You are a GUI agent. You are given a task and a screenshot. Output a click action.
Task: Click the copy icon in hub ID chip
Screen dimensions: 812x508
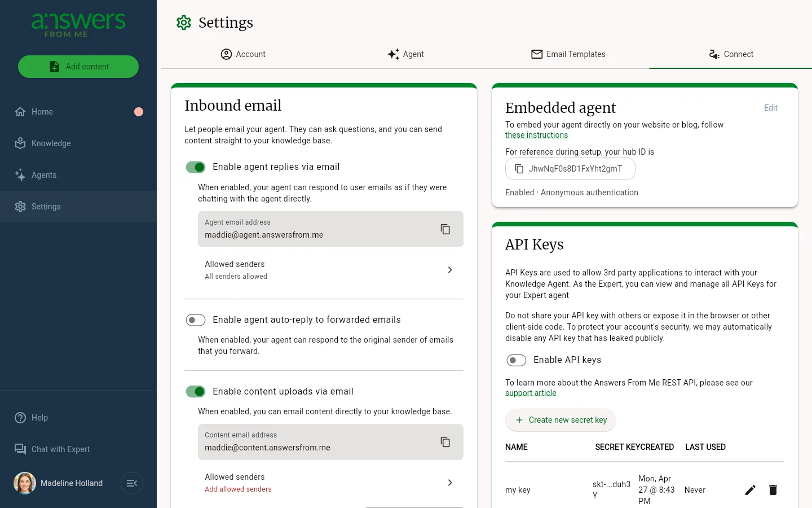coord(519,169)
